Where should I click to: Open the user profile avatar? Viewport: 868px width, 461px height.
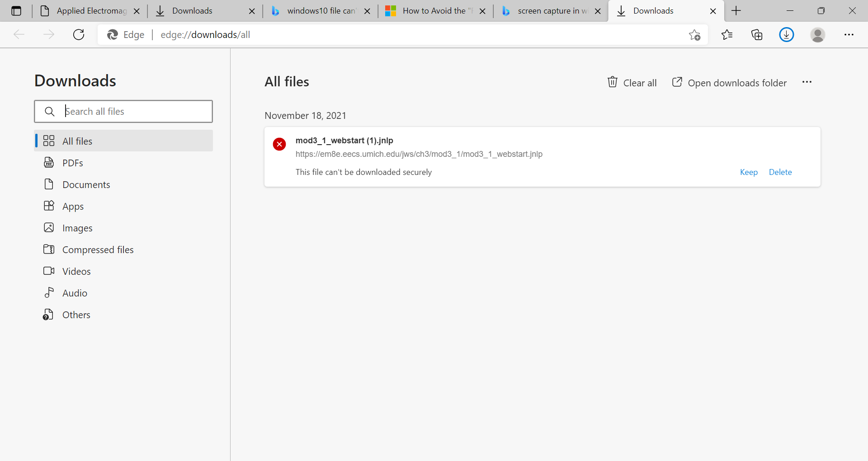pyautogui.click(x=817, y=35)
